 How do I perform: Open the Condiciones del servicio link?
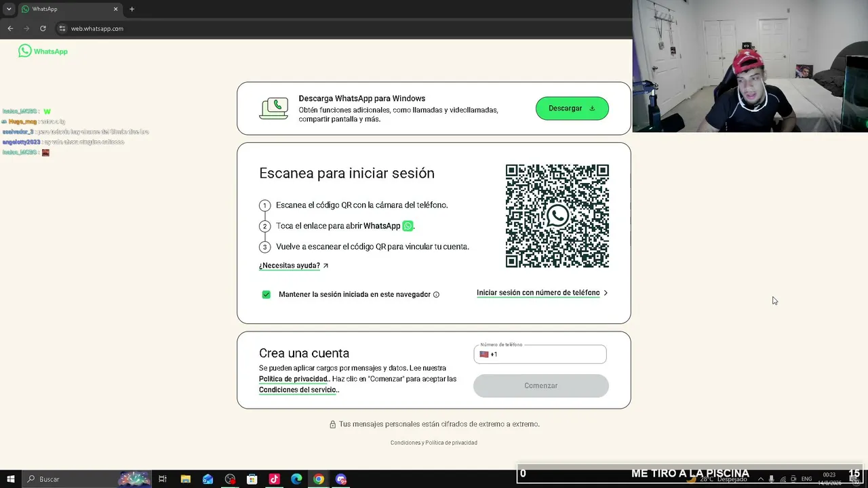tap(298, 390)
